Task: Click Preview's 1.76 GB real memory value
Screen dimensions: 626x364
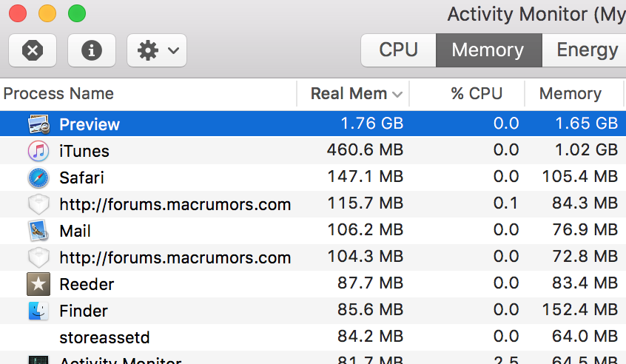Action: (371, 124)
